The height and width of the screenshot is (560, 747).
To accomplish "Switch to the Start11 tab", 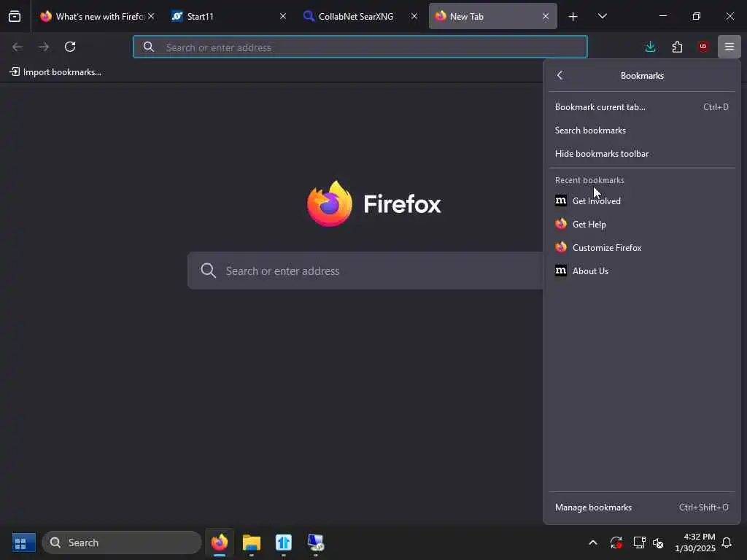I will coord(228,16).
